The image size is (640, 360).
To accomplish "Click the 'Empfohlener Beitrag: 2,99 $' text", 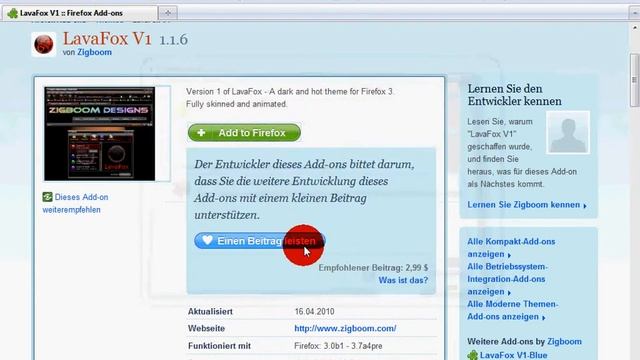I will (373, 268).
